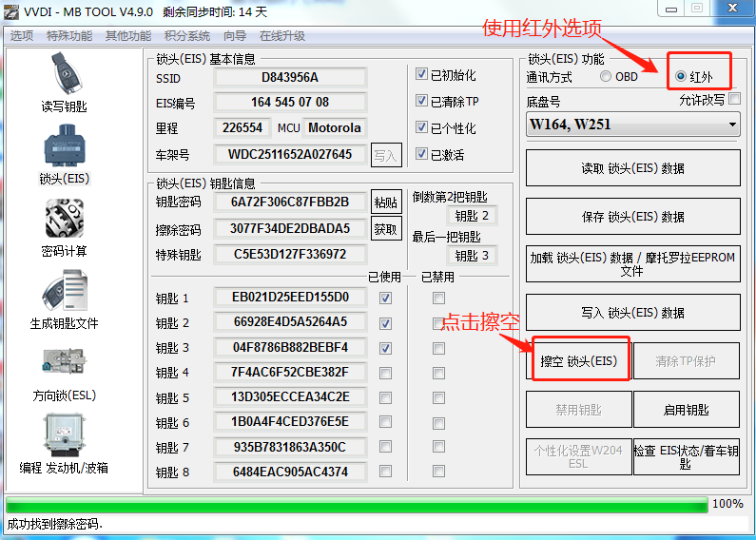Select the 锁头(EIS) sidebar icon

[x=64, y=145]
